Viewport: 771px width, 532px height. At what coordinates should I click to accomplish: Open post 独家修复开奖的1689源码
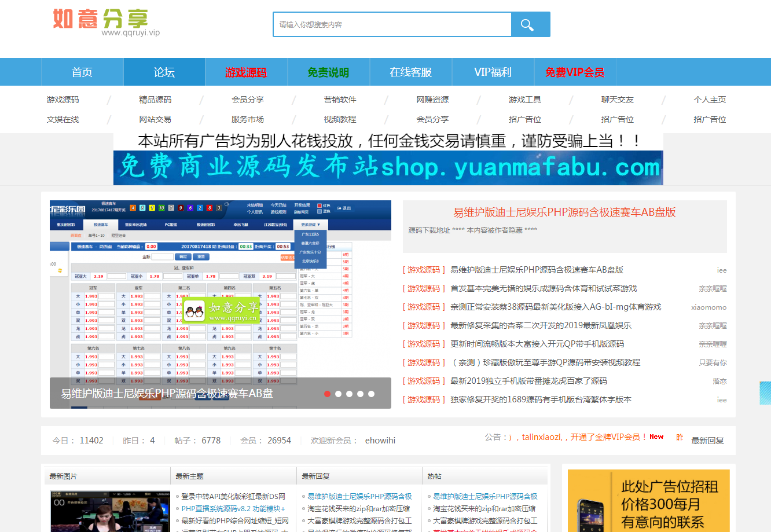tap(541, 399)
